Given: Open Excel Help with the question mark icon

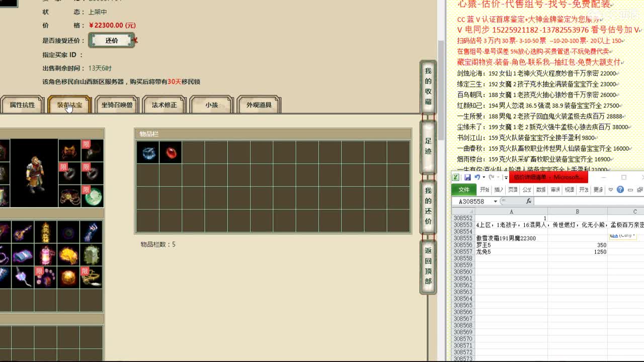Looking at the screenshot, I should point(620,189).
